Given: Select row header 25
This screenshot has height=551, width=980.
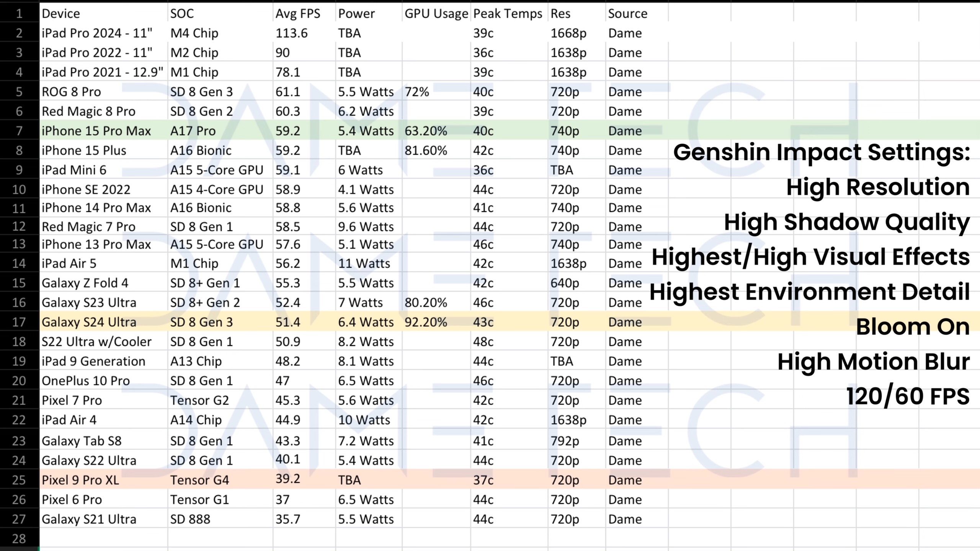Looking at the screenshot, I should pos(19,480).
